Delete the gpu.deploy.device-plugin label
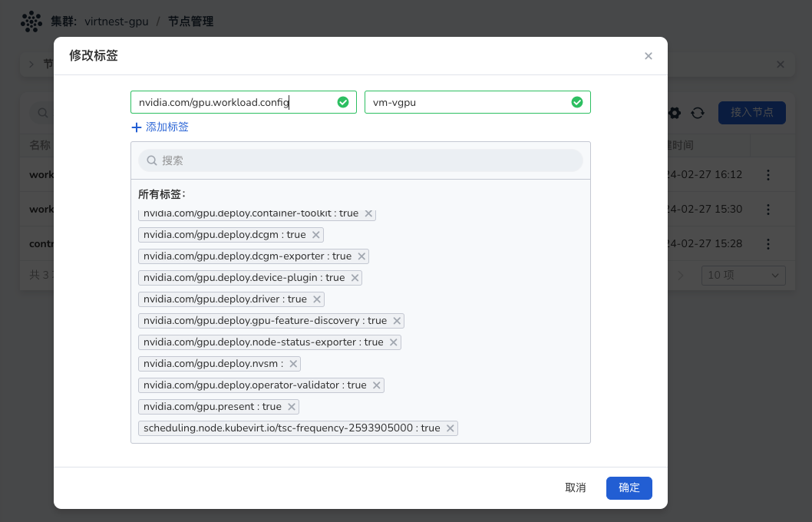 355,278
